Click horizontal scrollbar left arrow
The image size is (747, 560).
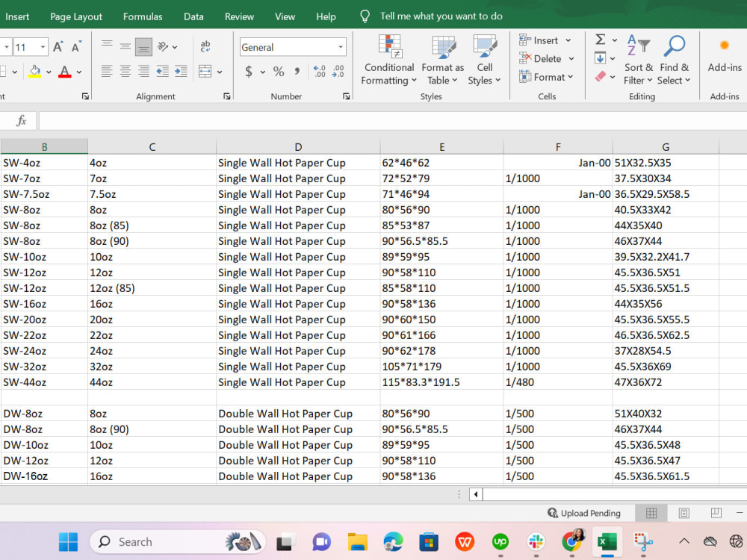coord(475,494)
